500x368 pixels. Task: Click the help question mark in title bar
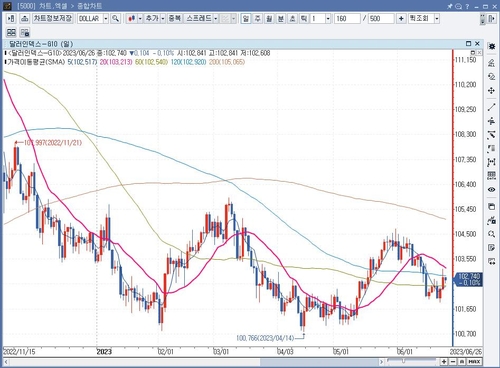pos(467,6)
